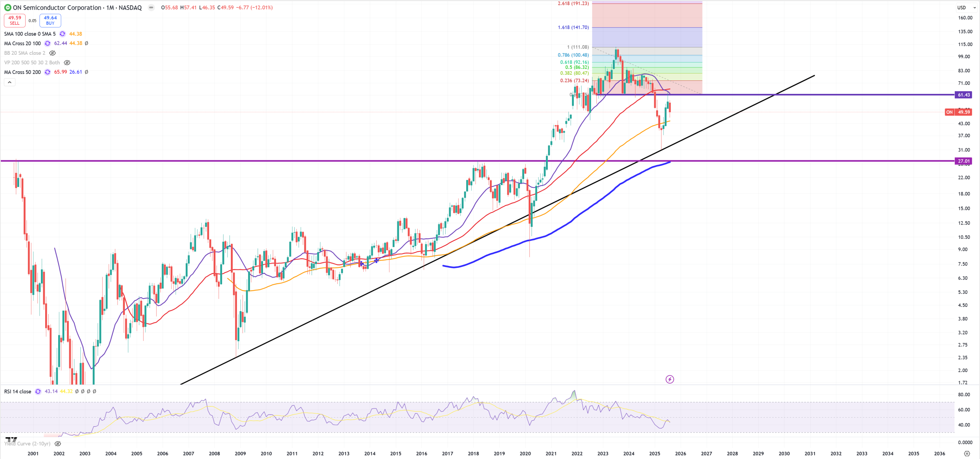Viewport: 980px width, 459px height.
Task: Select the Yield Curve (2-10yr) label
Action: pos(27,444)
